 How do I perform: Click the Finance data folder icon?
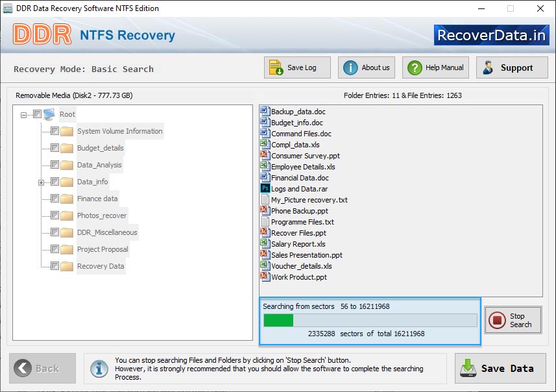point(67,199)
